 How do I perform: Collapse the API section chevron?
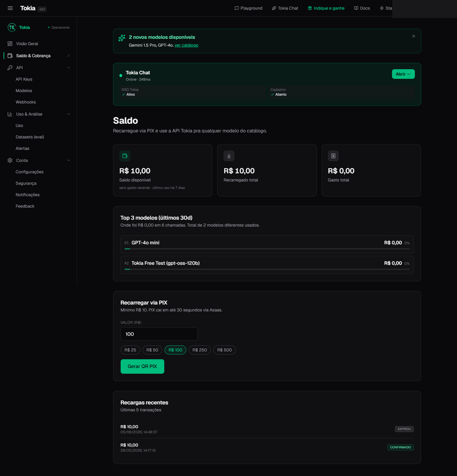pyautogui.click(x=69, y=68)
